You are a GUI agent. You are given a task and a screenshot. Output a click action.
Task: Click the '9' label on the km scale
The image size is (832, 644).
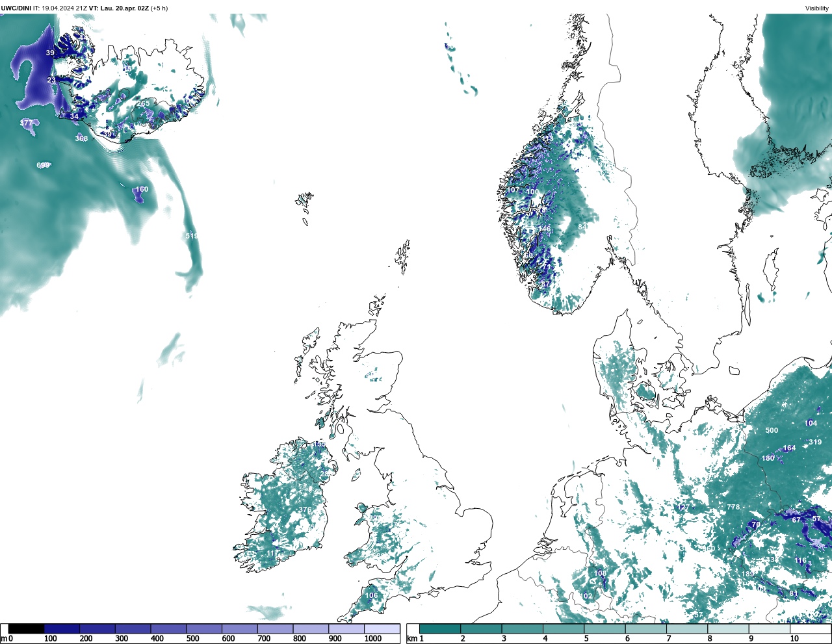click(751, 639)
